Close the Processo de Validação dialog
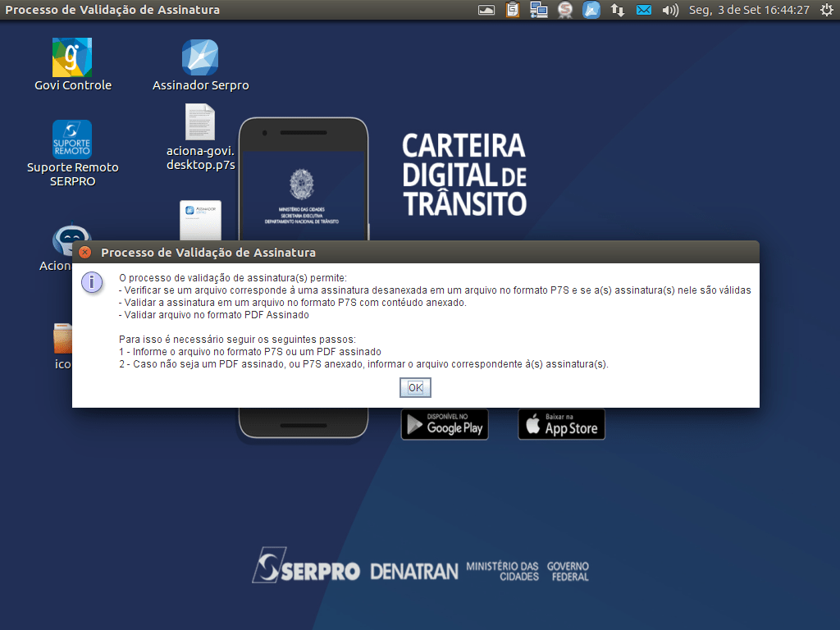840x630 pixels. [x=84, y=253]
